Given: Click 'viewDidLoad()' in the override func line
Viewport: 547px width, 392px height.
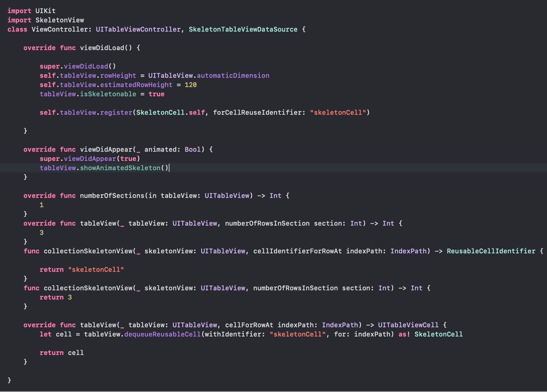Looking at the screenshot, I should (x=106, y=48).
